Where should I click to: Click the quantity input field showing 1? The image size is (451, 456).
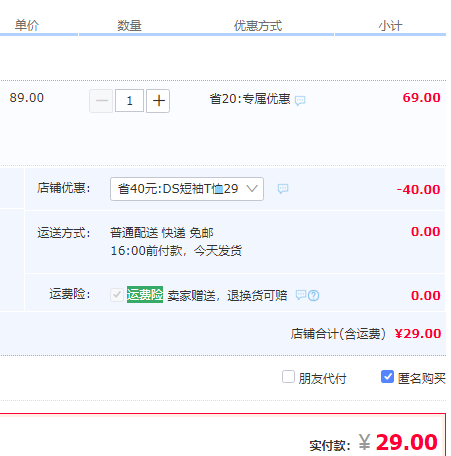pos(129,101)
